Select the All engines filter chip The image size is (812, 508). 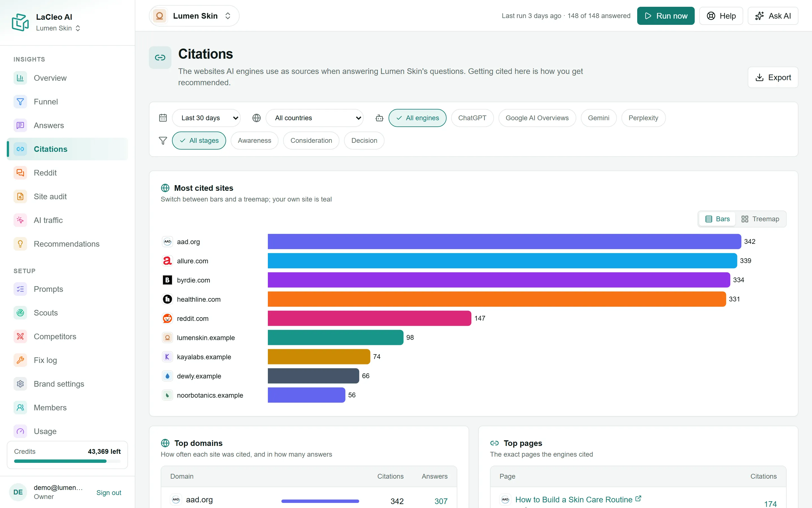coord(417,118)
